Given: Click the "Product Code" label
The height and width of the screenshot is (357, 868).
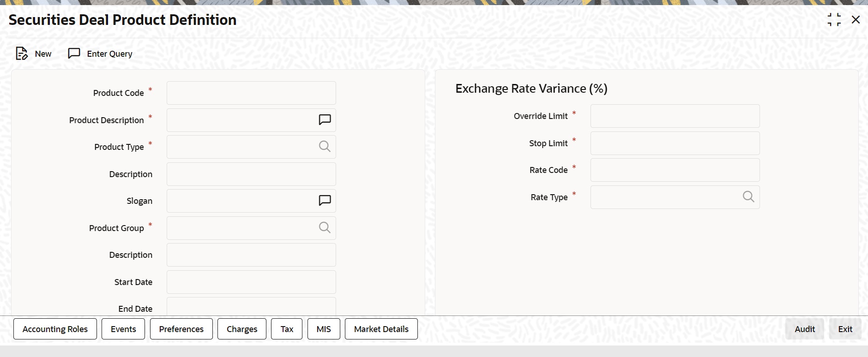Looking at the screenshot, I should pyautogui.click(x=119, y=93).
